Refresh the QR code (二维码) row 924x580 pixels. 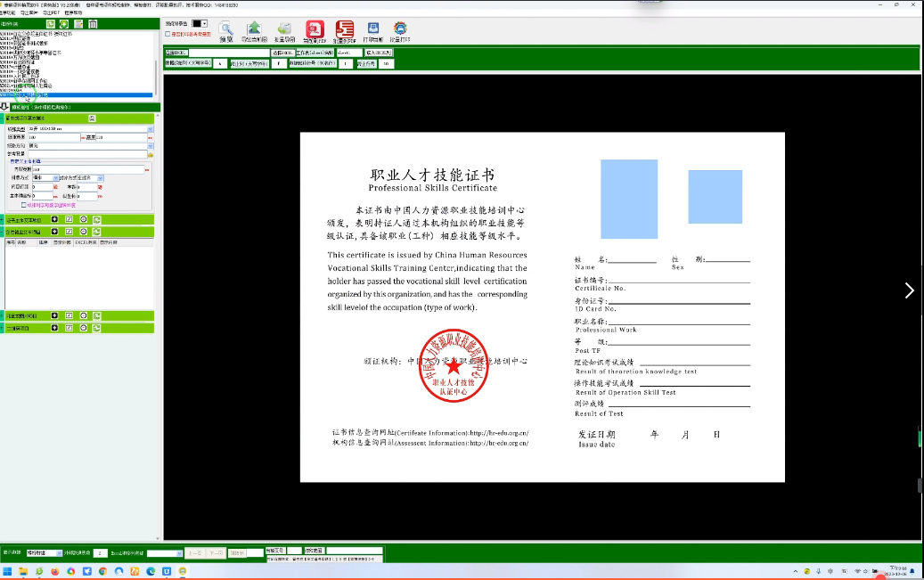point(96,328)
